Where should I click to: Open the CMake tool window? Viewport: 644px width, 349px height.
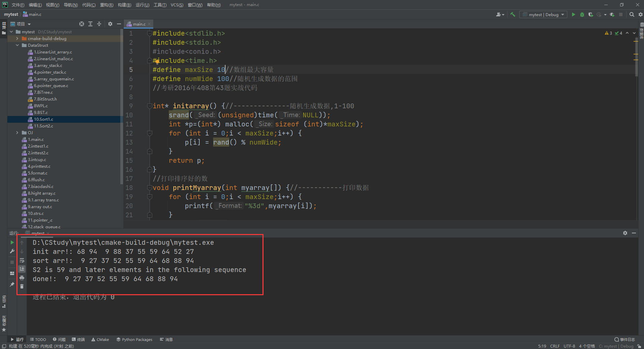tap(100, 339)
